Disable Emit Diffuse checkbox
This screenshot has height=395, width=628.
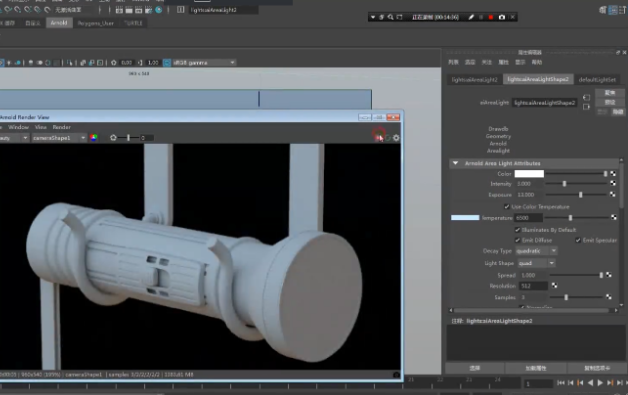(517, 240)
